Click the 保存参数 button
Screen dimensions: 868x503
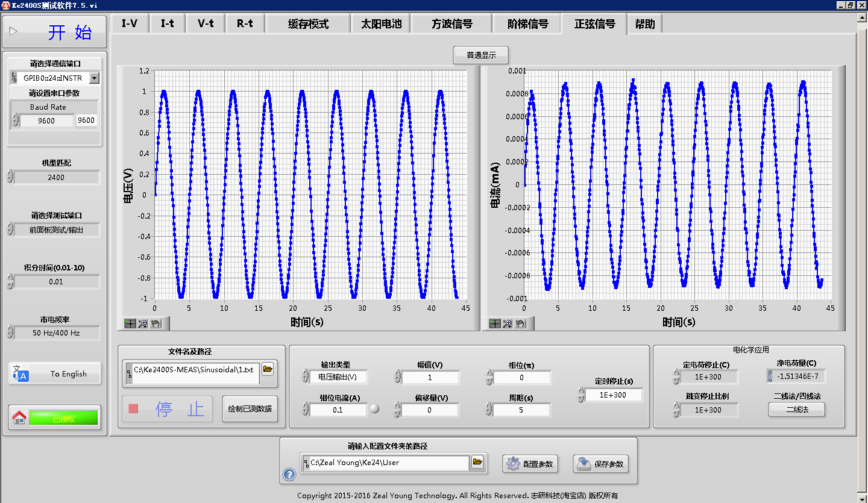601,464
